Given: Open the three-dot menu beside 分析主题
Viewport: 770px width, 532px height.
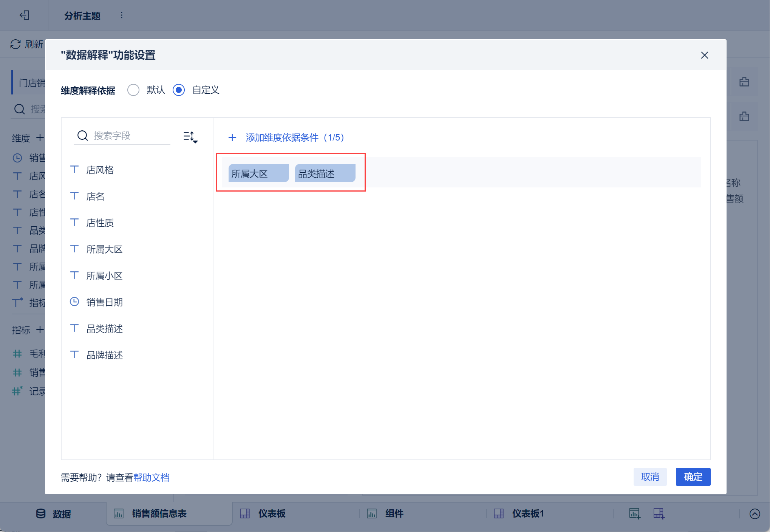Looking at the screenshot, I should tap(121, 15).
